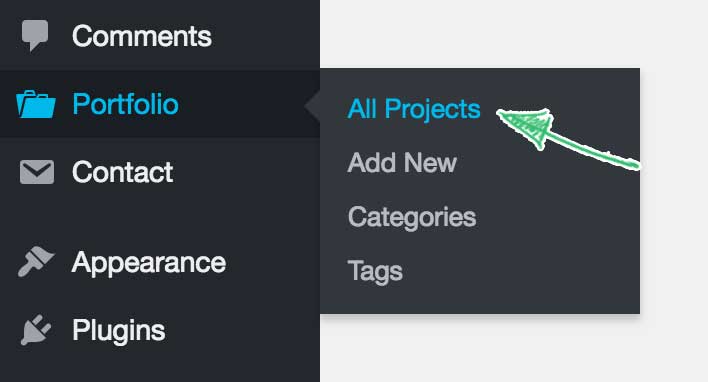Click the sidebar gap between Contact and Appearance
Screen dimensions: 708x382
(x=160, y=216)
